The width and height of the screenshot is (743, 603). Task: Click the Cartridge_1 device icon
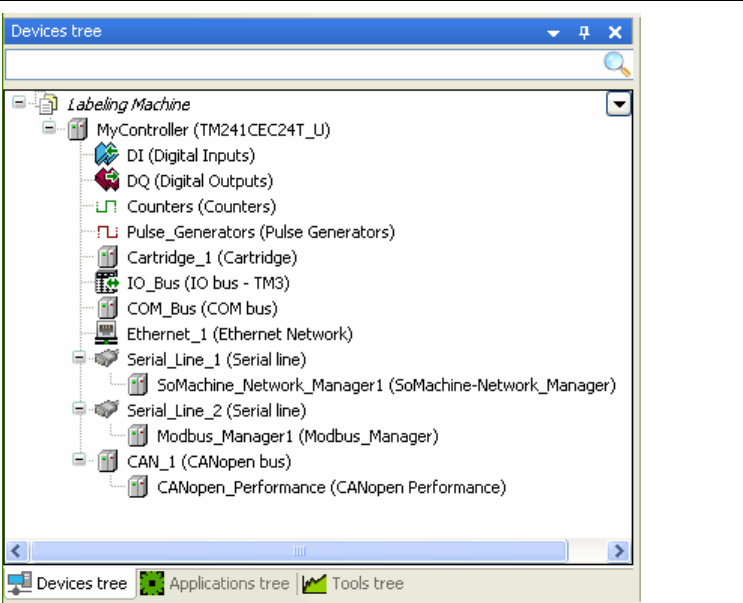pos(108,257)
